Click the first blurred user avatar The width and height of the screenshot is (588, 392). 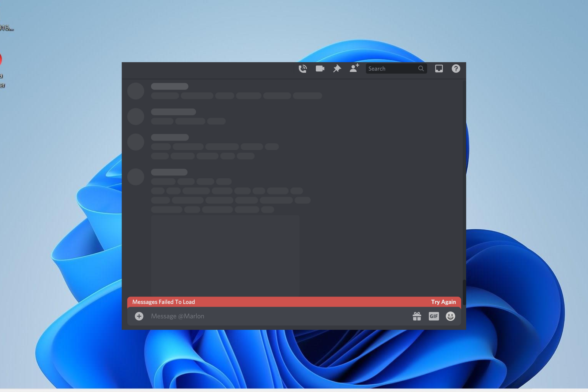(x=136, y=91)
